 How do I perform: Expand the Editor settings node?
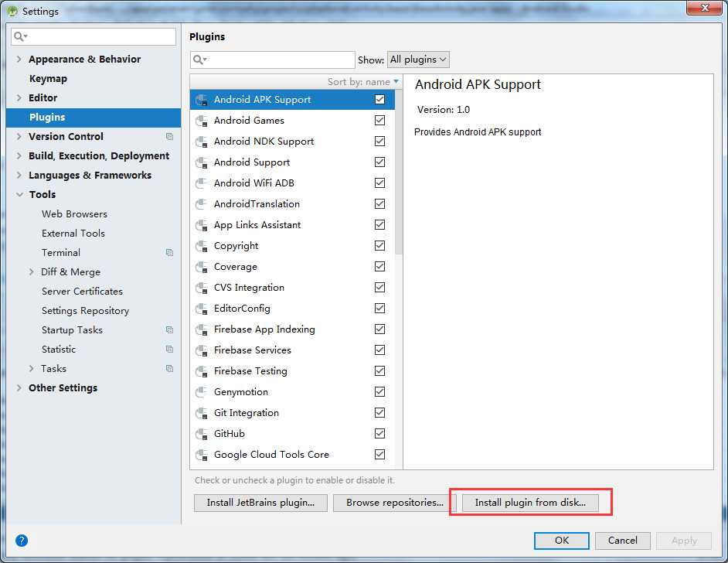click(19, 97)
